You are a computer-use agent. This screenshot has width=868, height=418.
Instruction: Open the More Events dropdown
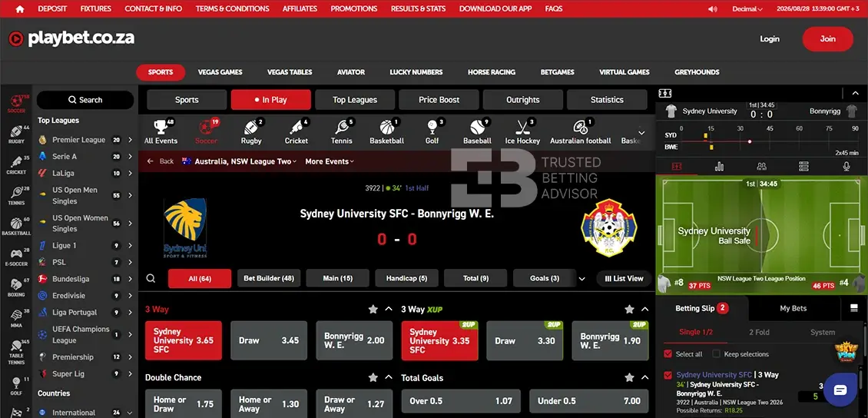[330, 161]
